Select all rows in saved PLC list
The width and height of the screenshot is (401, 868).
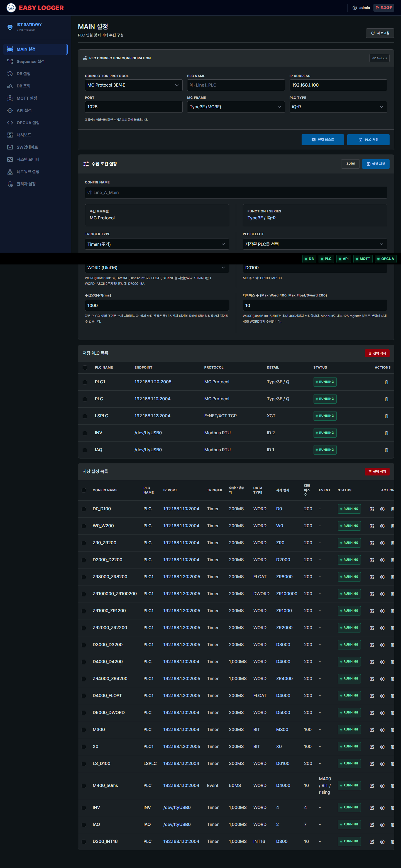85,368
